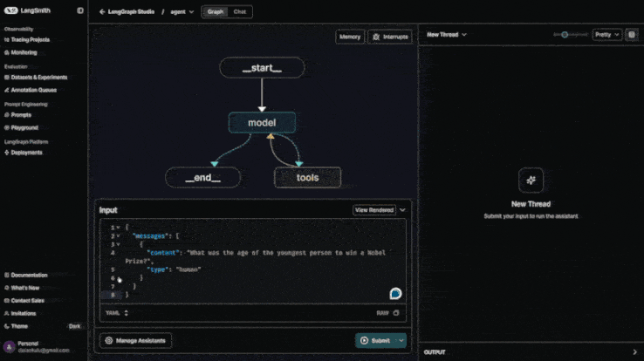
Task: Click the bug icon on Interrupts button
Action: click(376, 37)
